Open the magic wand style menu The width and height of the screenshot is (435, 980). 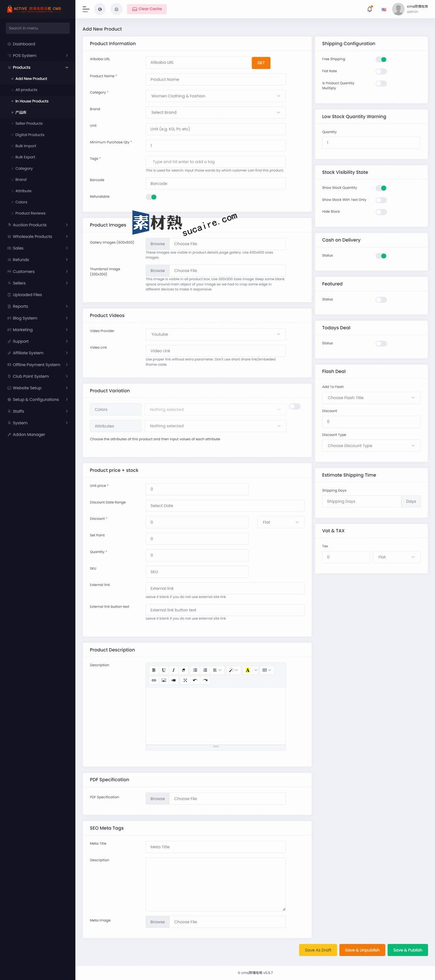click(x=233, y=670)
